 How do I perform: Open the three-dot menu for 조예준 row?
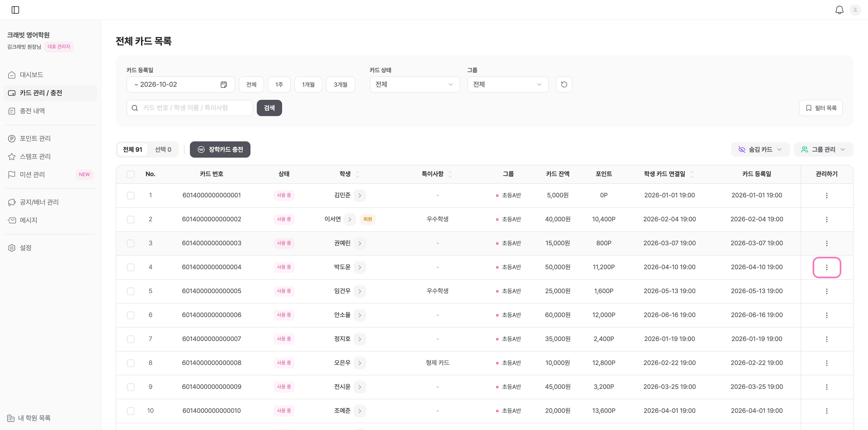pos(827,411)
